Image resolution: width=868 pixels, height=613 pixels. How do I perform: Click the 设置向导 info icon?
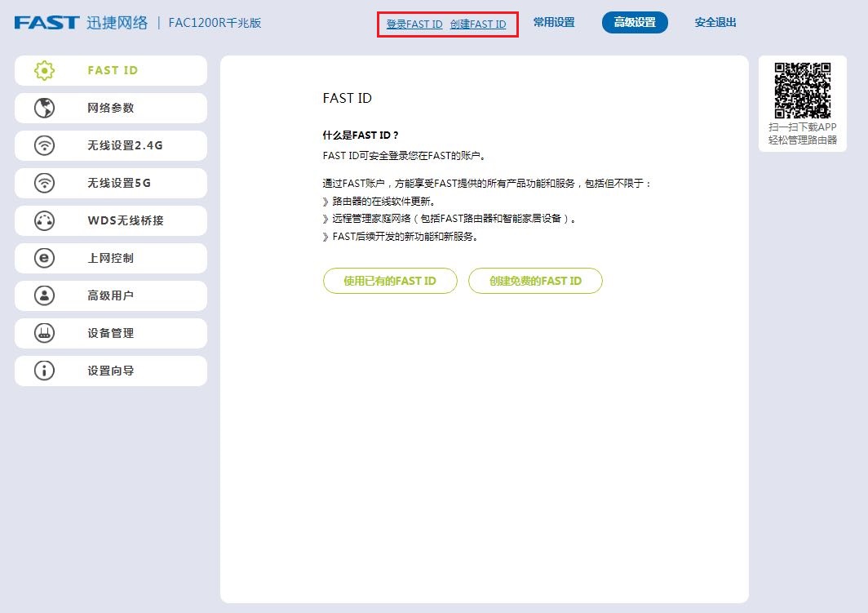pos(45,371)
